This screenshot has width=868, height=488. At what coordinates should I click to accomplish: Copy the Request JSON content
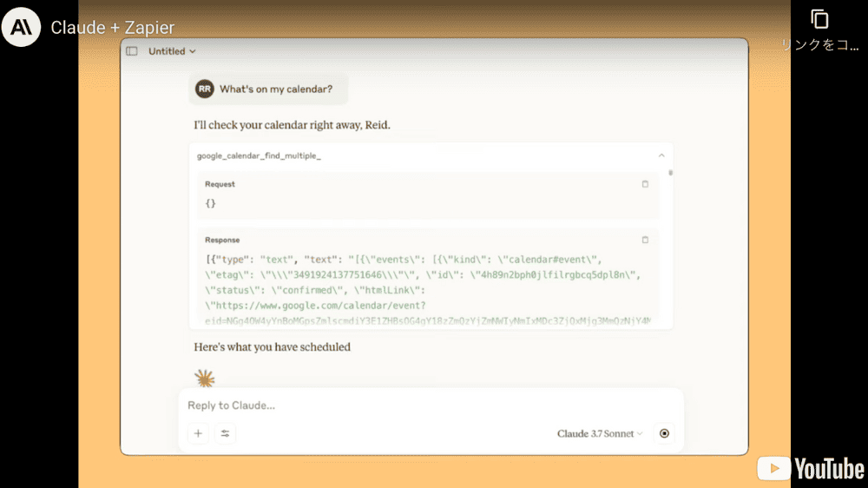(645, 184)
